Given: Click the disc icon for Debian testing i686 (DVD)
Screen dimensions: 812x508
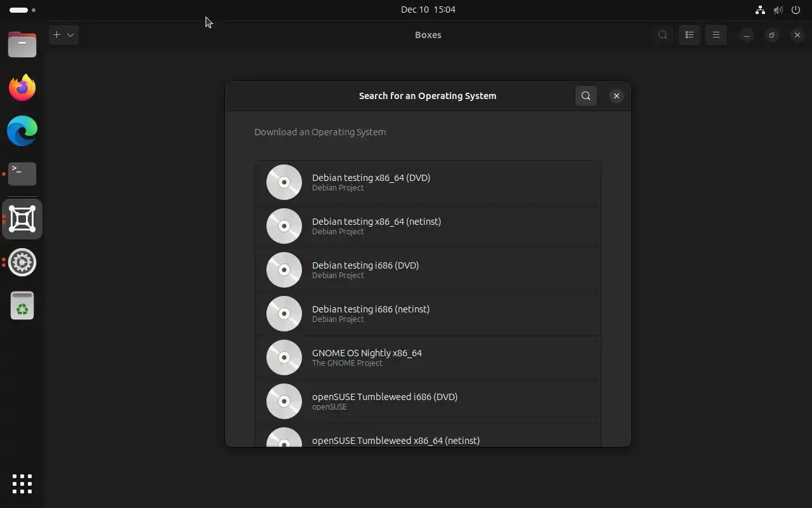Looking at the screenshot, I should (x=284, y=270).
